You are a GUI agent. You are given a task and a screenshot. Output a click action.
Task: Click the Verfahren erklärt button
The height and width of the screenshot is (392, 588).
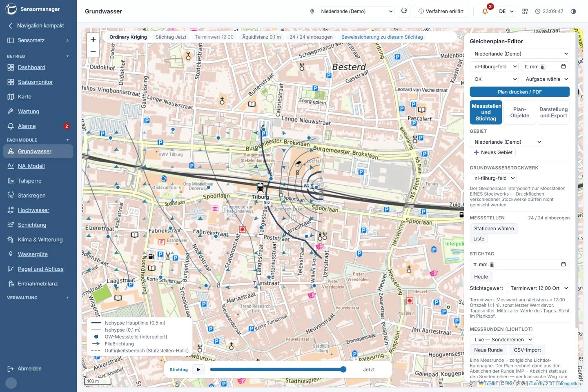coord(441,11)
